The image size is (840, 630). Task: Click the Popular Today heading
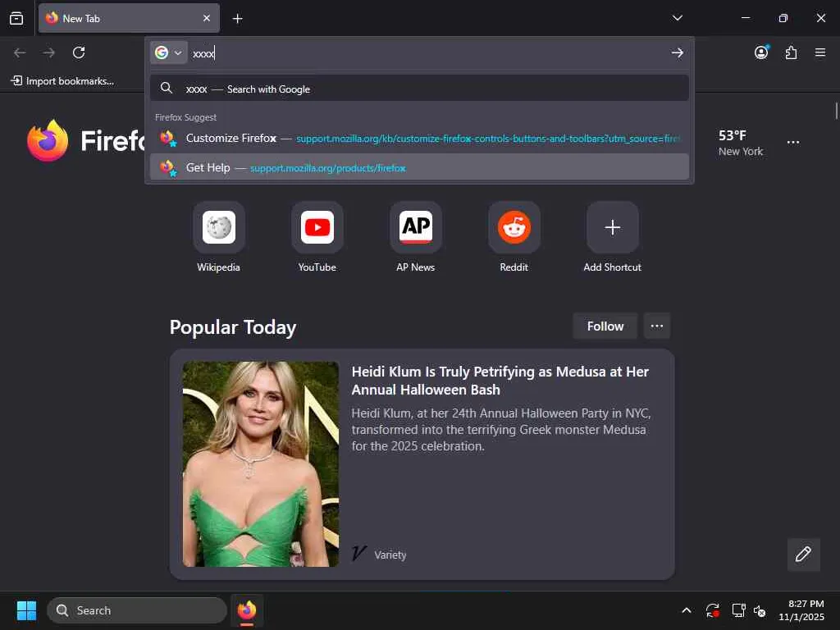233,326
